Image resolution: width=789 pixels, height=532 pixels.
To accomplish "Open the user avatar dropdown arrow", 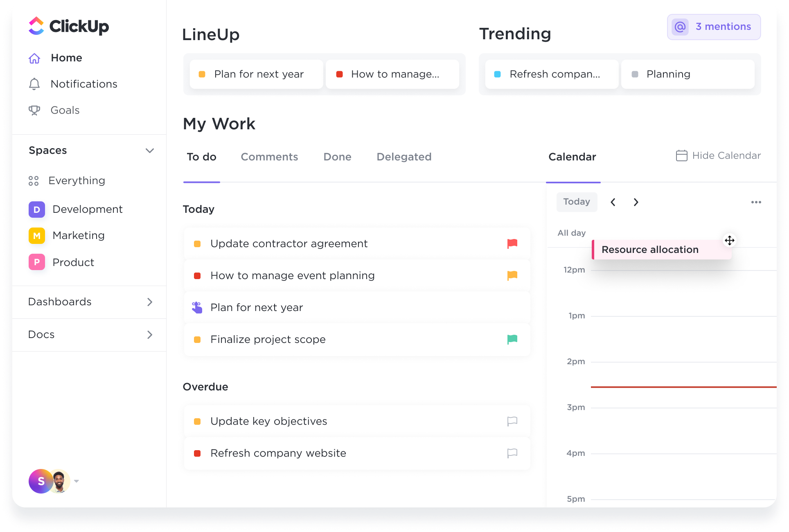I will (x=77, y=481).
